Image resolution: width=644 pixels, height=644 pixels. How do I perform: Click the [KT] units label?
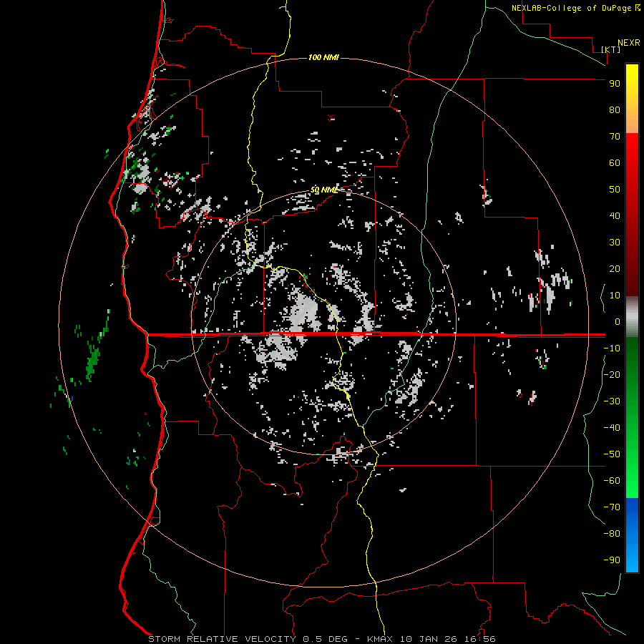point(611,49)
